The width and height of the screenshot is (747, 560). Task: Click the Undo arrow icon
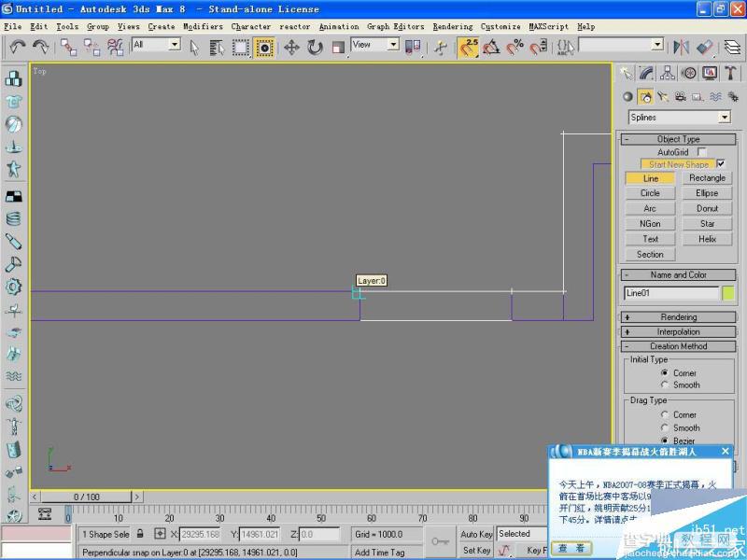pyautogui.click(x=18, y=47)
